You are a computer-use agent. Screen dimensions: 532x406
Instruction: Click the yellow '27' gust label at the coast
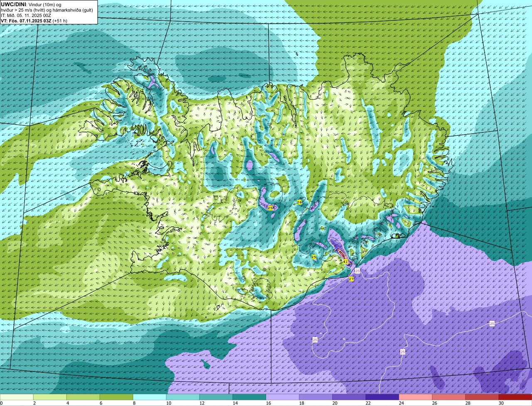point(351,279)
